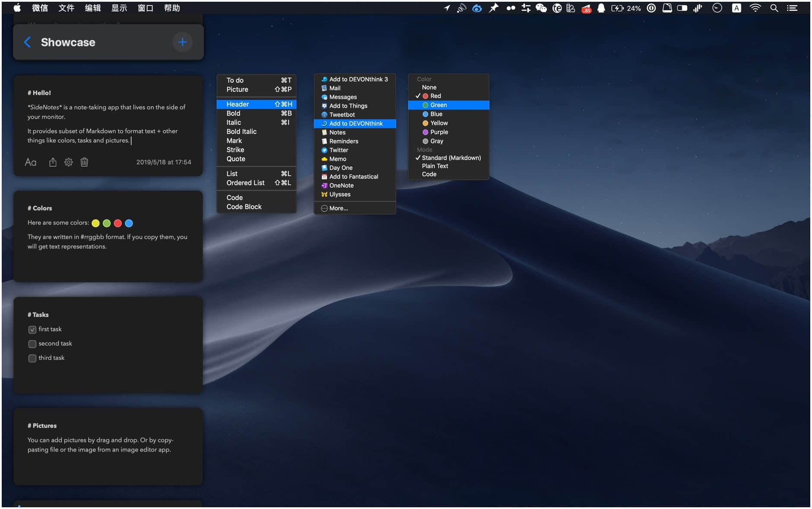The height and width of the screenshot is (509, 812).
Task: Check the second task checkbox
Action: point(32,344)
